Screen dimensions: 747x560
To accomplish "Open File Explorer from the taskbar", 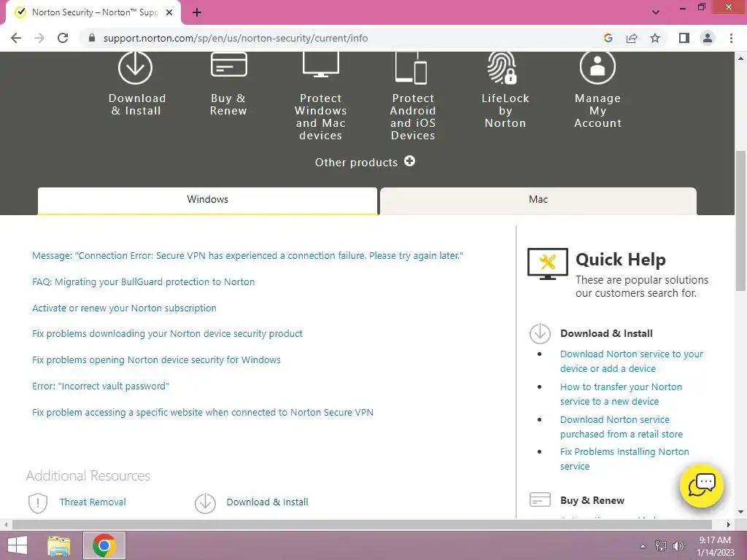I will tap(59, 545).
